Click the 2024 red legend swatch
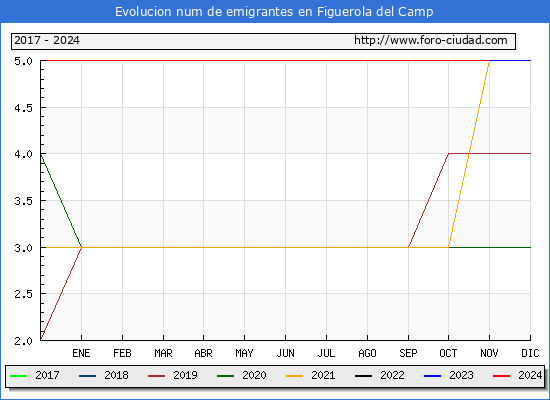 (501, 376)
